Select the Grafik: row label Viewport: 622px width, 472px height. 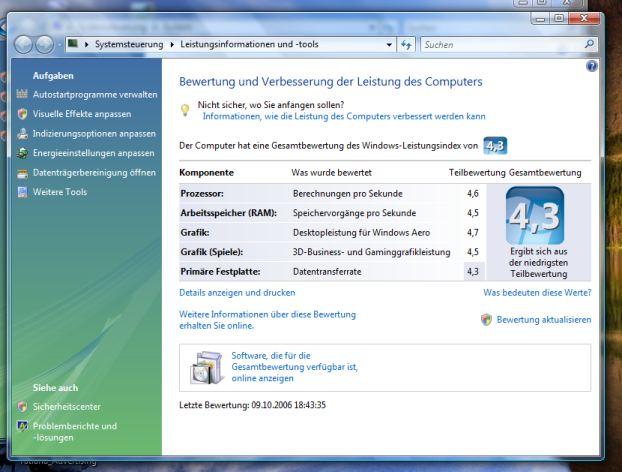point(195,232)
